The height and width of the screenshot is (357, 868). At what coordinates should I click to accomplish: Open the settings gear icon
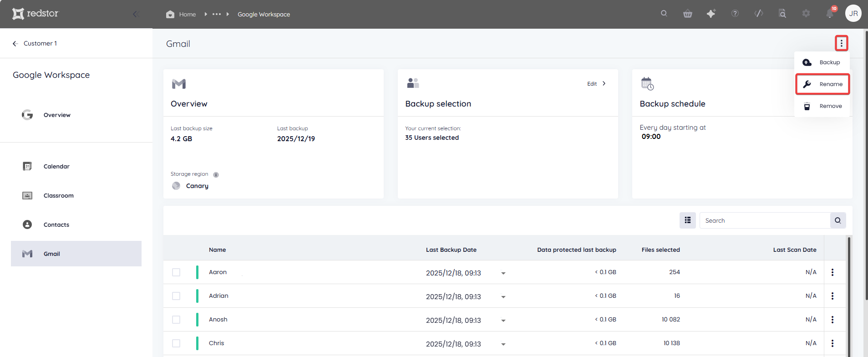pyautogui.click(x=806, y=14)
